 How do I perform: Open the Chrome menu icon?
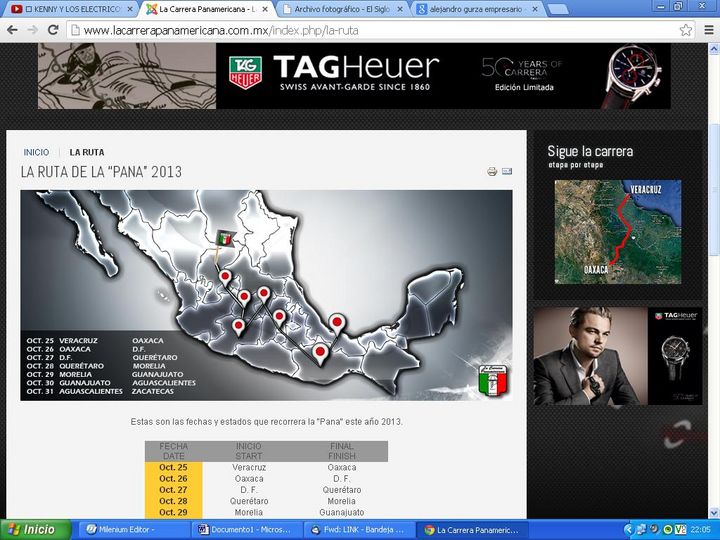coord(706,30)
